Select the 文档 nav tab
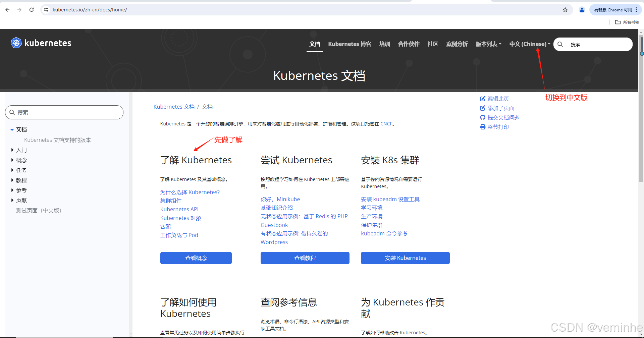 tap(315, 44)
